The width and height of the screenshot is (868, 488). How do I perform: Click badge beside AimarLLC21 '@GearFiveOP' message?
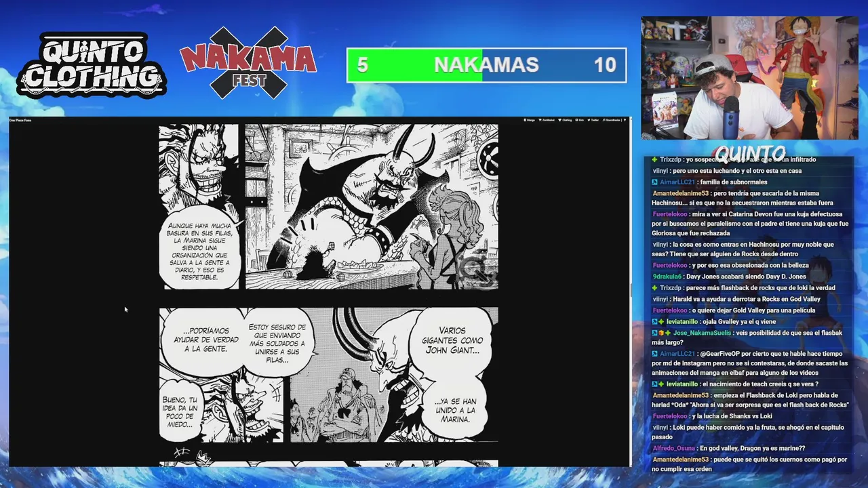(655, 354)
